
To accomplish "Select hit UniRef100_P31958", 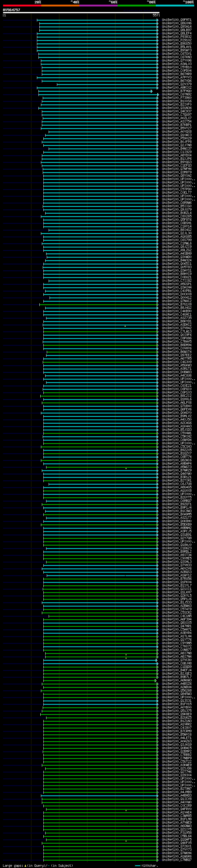I will [176, 833].
